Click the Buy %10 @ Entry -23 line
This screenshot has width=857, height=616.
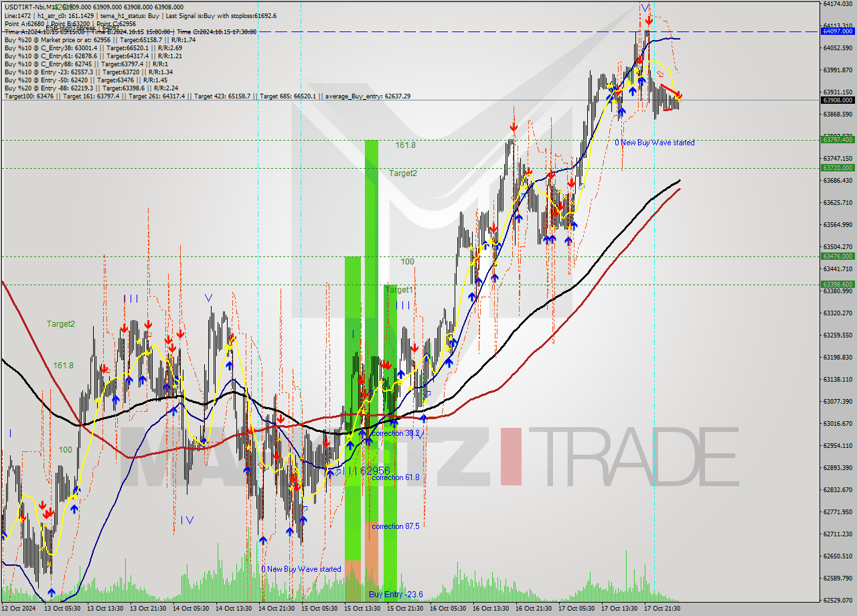tap(88, 72)
